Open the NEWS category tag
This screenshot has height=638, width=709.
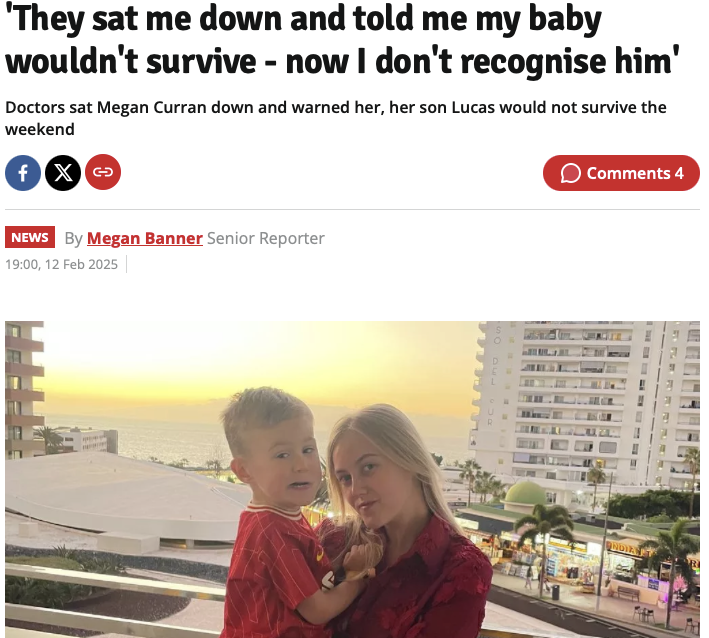[30, 237]
